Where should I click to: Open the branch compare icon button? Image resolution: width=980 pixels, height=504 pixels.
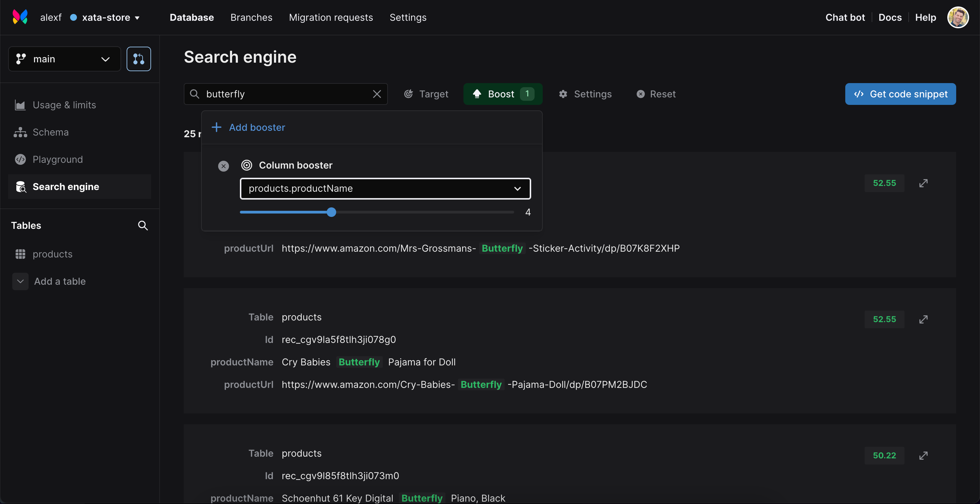tap(138, 59)
